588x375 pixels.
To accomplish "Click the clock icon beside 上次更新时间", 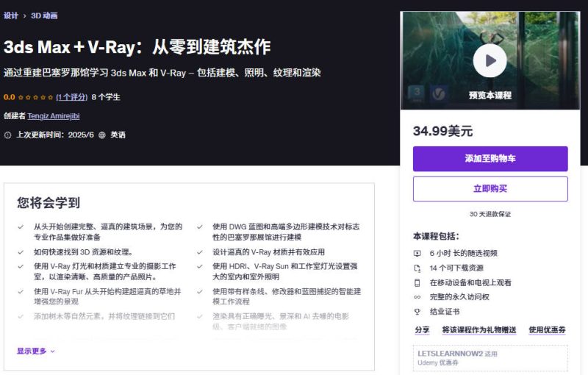I will (7, 135).
